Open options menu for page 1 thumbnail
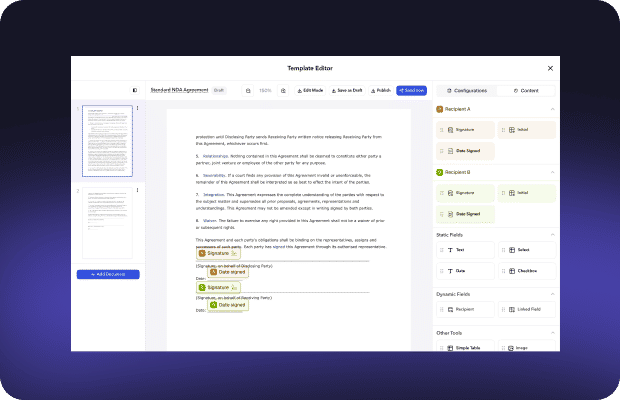 (x=138, y=108)
